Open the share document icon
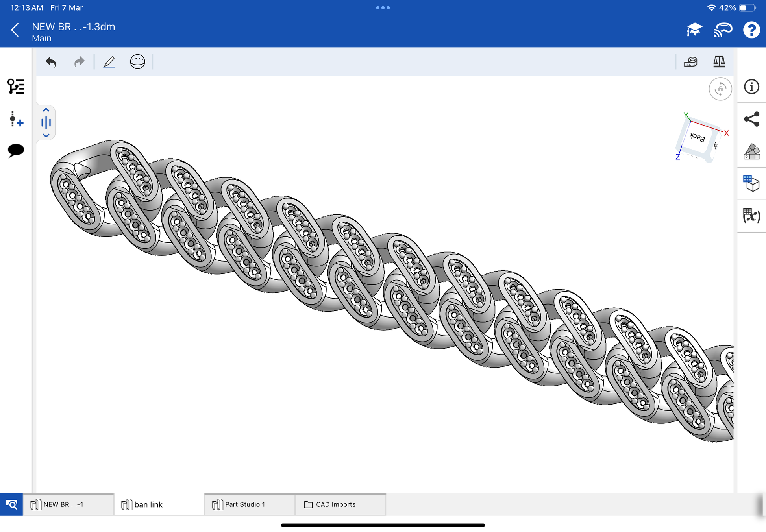766x532 pixels. (x=751, y=119)
